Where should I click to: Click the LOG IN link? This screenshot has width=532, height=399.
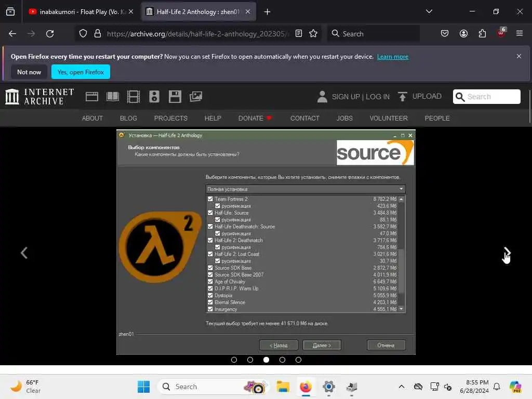pyautogui.click(x=377, y=97)
